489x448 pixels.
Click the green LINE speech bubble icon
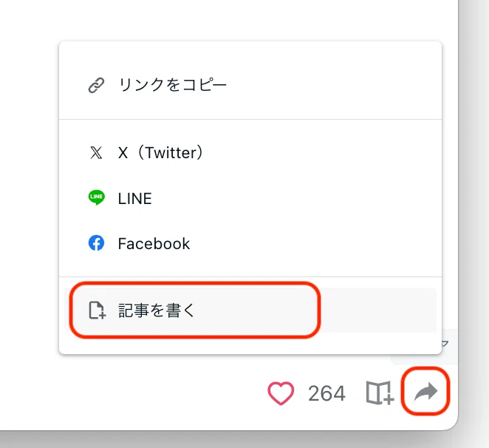96,197
